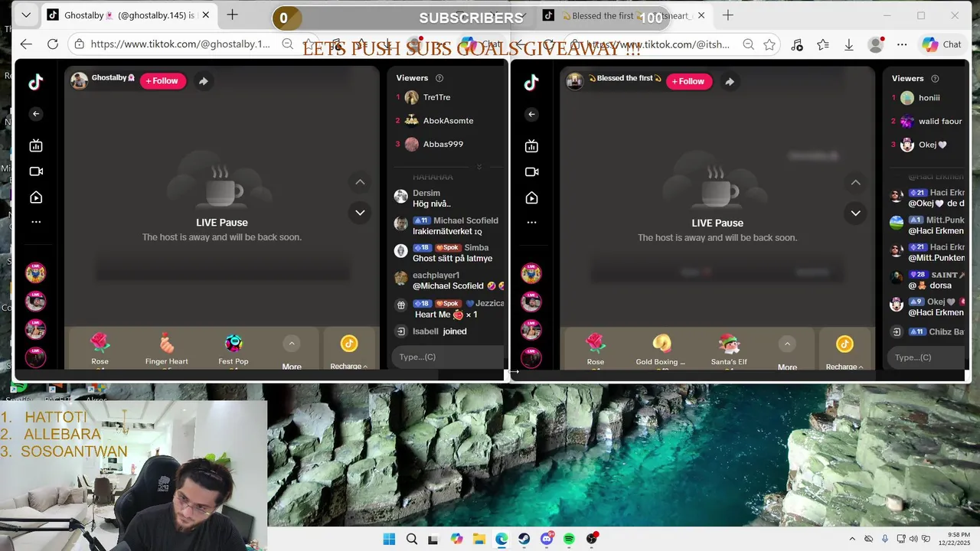Go to next live in Ghostalby window

360,213
